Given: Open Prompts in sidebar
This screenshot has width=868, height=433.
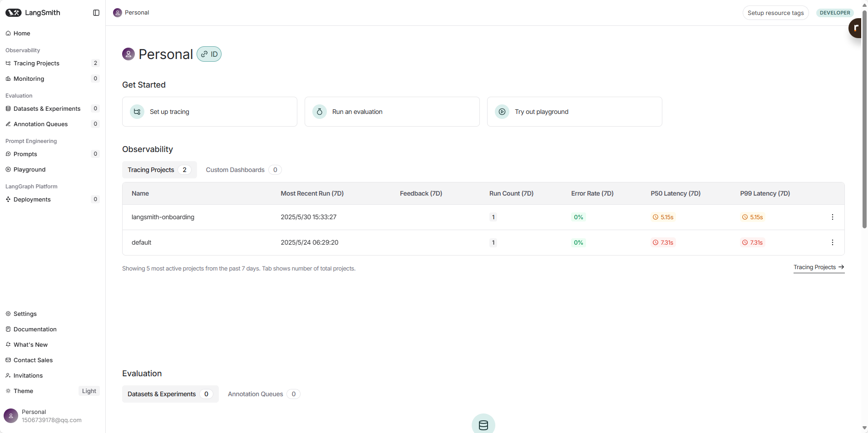Looking at the screenshot, I should pos(53,154).
